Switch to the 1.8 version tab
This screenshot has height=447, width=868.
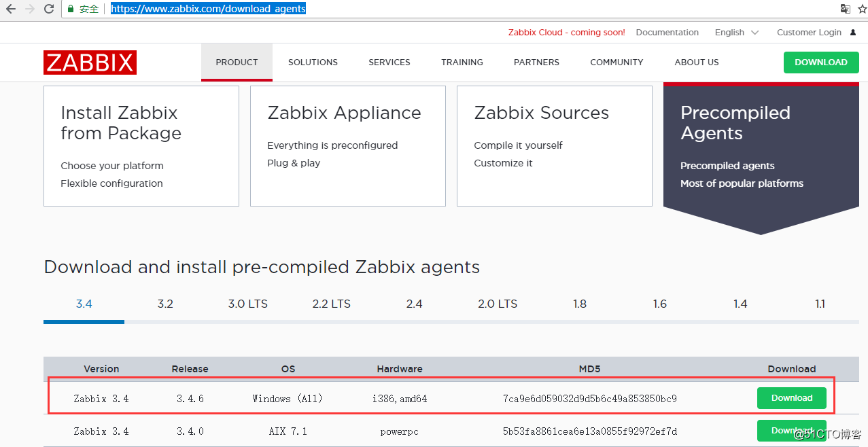[579, 304]
